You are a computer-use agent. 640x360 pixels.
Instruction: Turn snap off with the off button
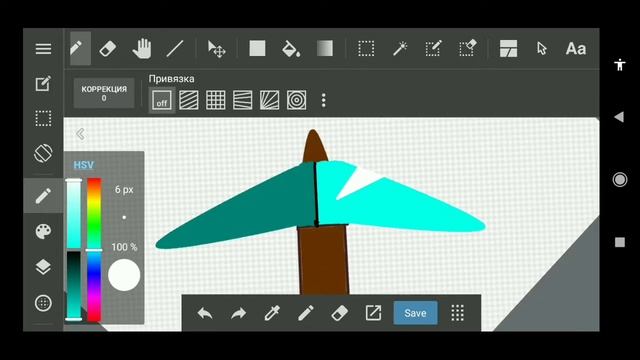coord(162,100)
